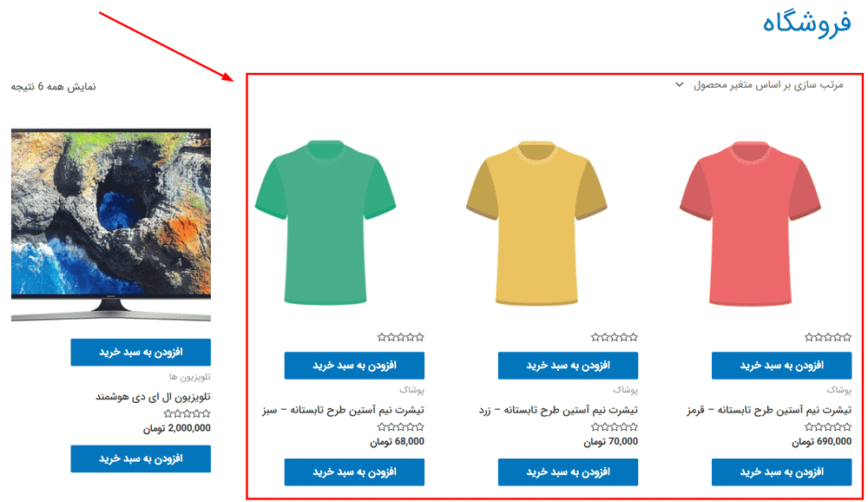Click star rating above red t-shirt's upper button
Viewport: 868px width, 502px height.
pos(827,337)
